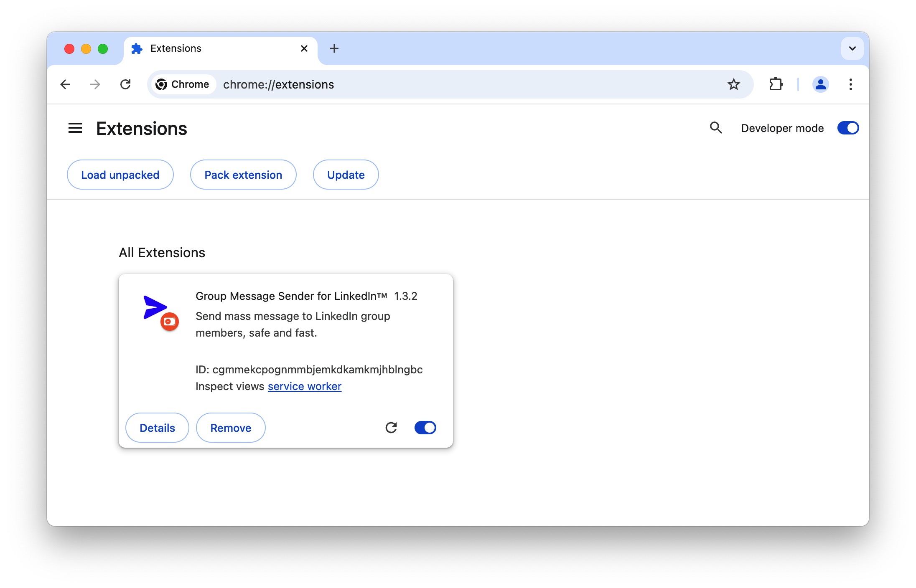This screenshot has height=588, width=916.
Task: Open the Extensions hamburger menu
Action: click(x=75, y=128)
